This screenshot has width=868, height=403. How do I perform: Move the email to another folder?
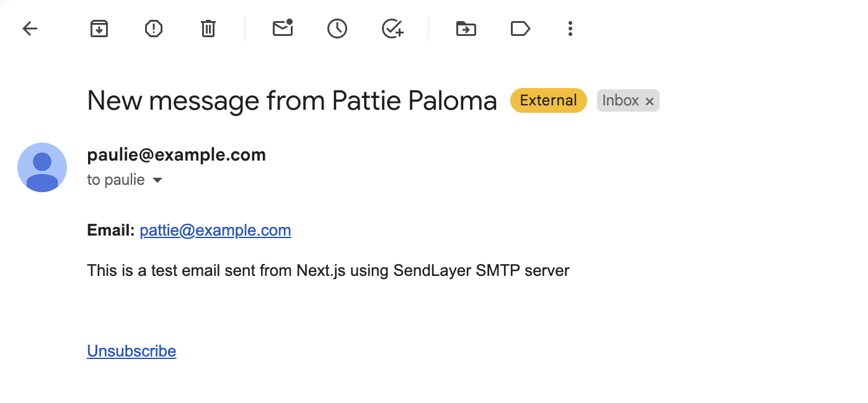pyautogui.click(x=466, y=29)
